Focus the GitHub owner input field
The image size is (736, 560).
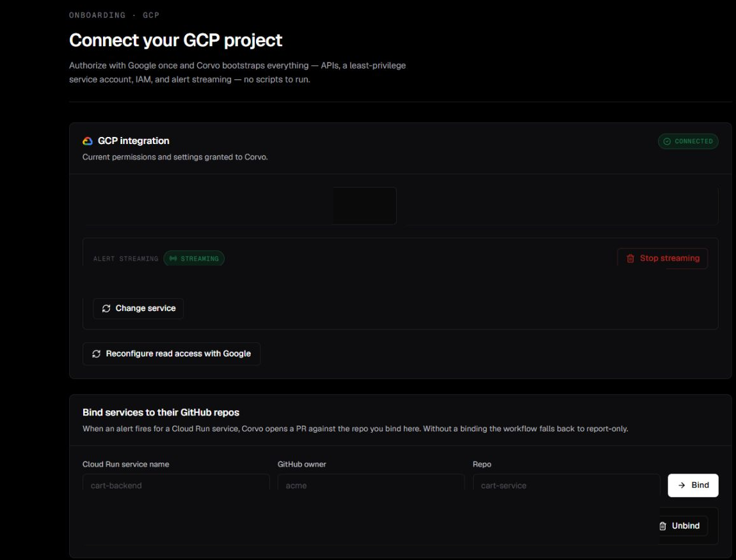(x=371, y=485)
